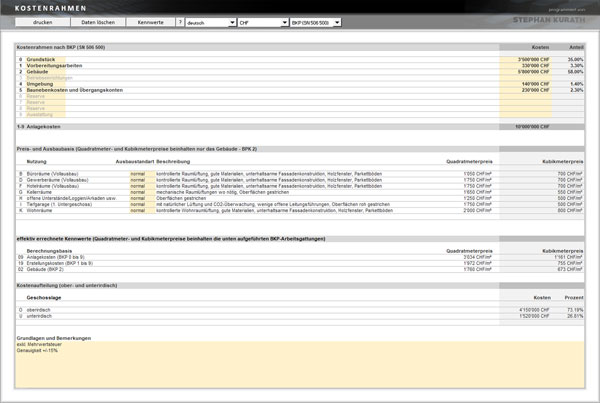Click the Tiefgarage (1. Untergeschoss) row label

coord(59,204)
